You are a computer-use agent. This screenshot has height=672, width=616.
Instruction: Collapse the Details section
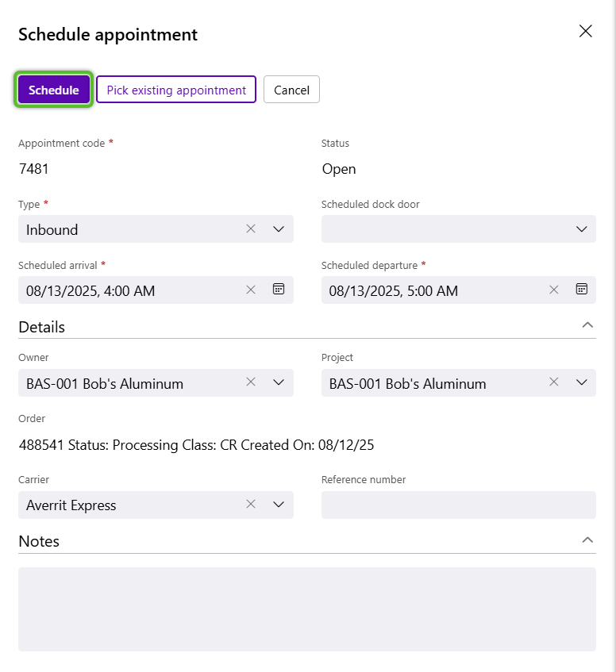[x=587, y=325]
